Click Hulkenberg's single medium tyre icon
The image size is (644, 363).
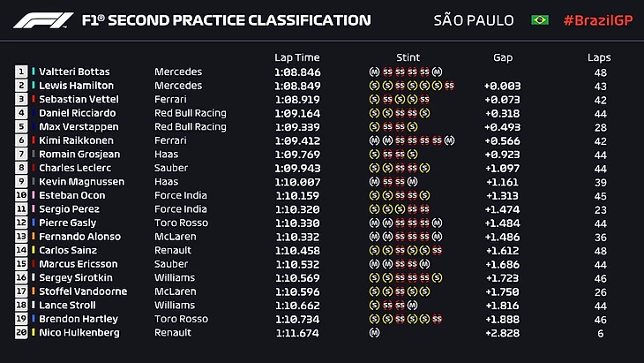(x=375, y=333)
